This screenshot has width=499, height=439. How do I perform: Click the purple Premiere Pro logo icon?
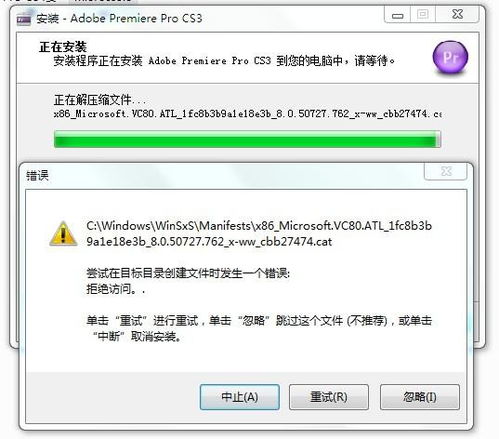pos(450,58)
